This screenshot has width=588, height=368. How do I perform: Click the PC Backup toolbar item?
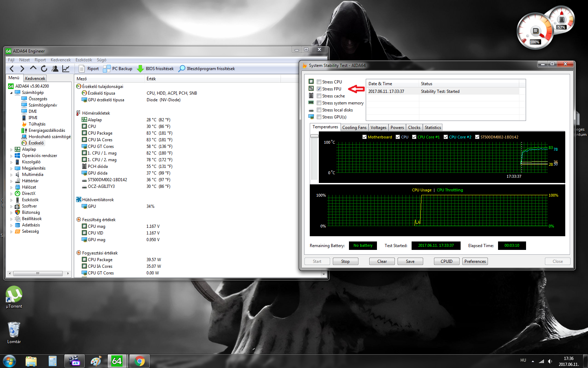coord(118,69)
